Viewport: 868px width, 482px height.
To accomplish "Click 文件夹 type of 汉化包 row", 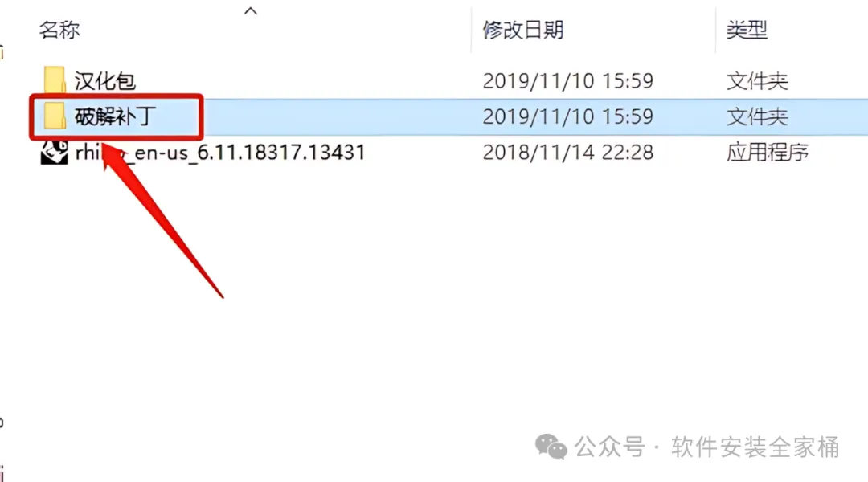I will (757, 81).
